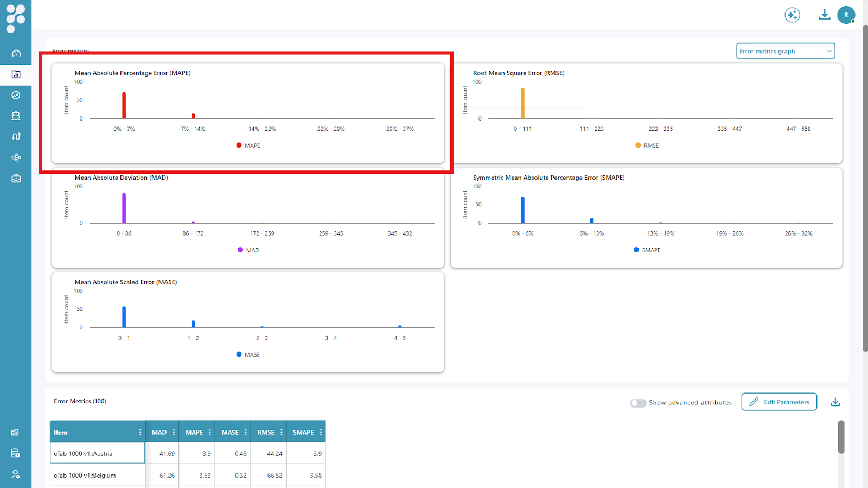
Task: Open the database settings sidebar icon
Action: pos(15,453)
